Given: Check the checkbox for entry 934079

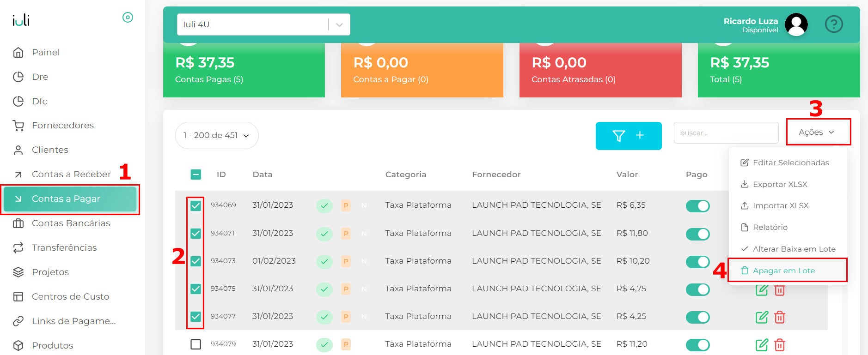Looking at the screenshot, I should coord(196,344).
